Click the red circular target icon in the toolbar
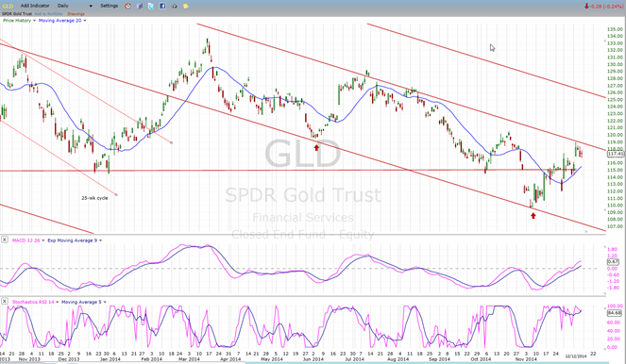Viewport: 626px width, 364px height. point(127,6)
